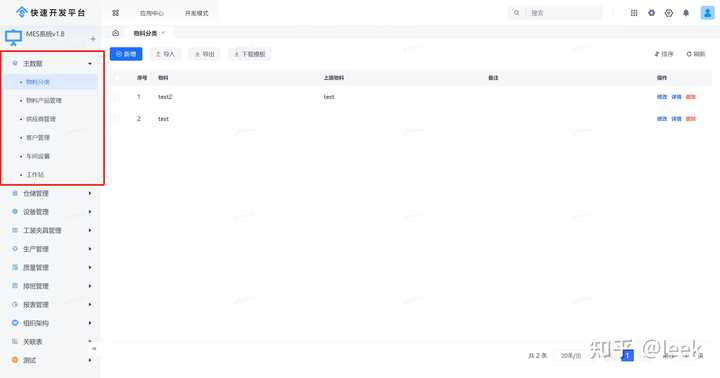
Task: Open the dropdown arrow on 物料分类 tab
Action: tap(163, 33)
